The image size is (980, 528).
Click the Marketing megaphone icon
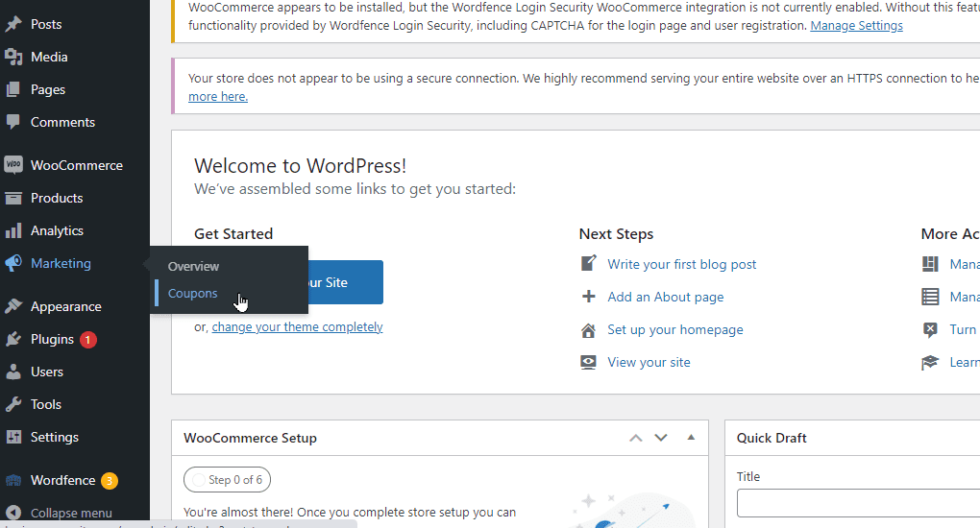click(13, 263)
